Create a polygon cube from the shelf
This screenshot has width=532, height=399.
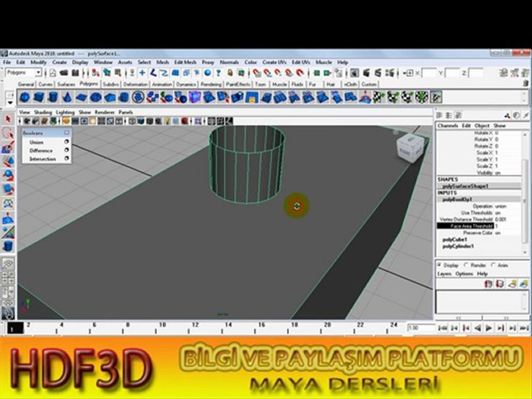39,98
